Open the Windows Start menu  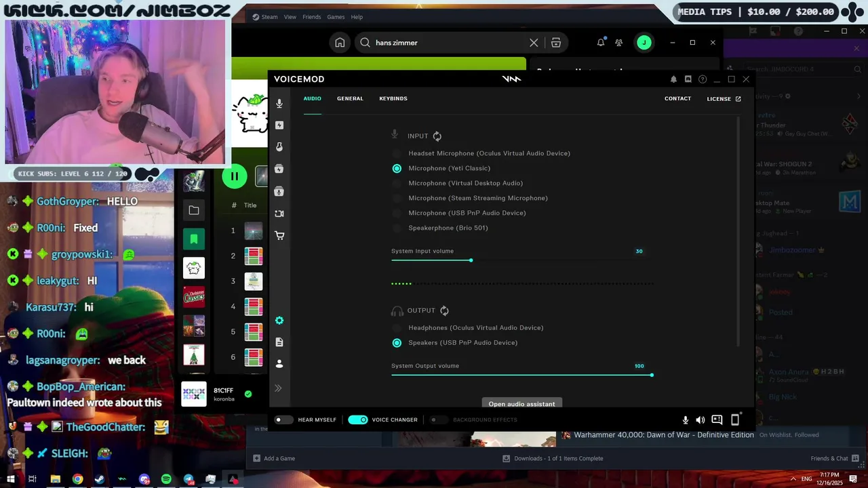[x=11, y=479]
